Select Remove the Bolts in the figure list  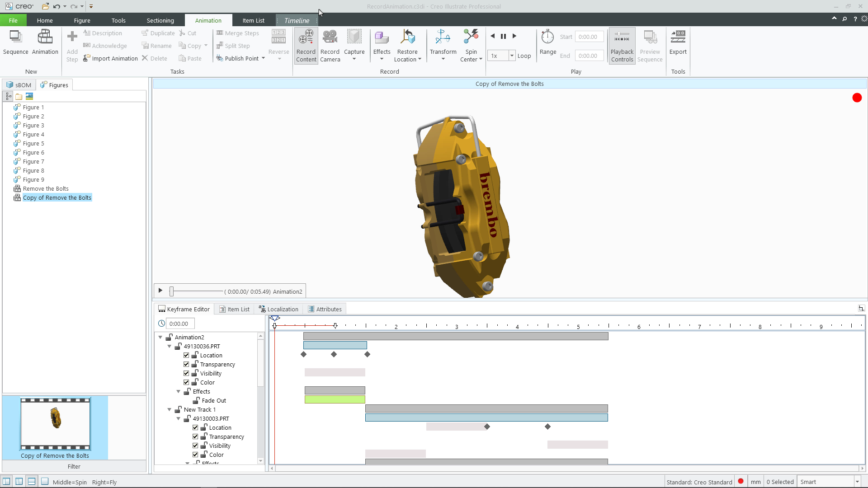[x=46, y=188]
